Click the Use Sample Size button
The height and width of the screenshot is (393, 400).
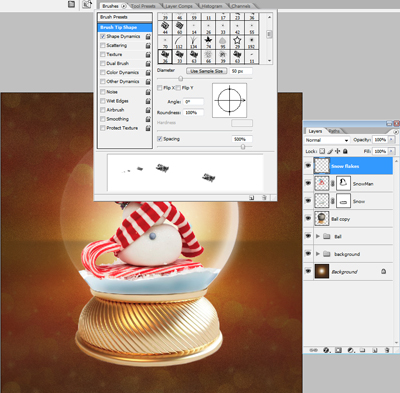pos(207,71)
